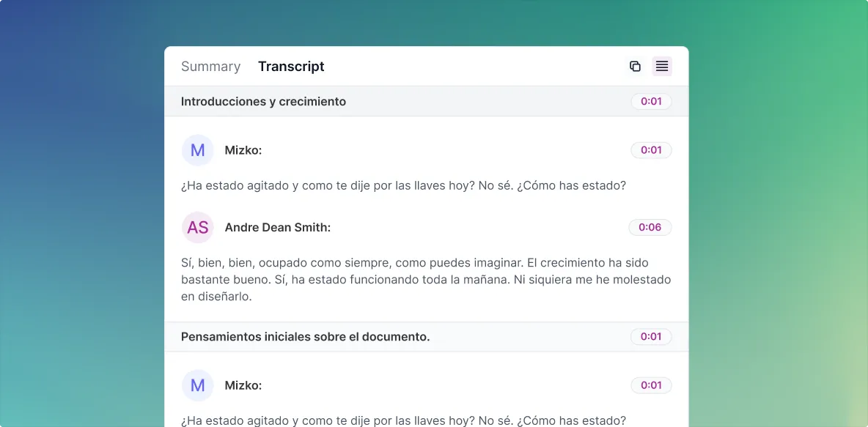Jump to 0:01 in Introducciones y crecimiento header

click(651, 101)
